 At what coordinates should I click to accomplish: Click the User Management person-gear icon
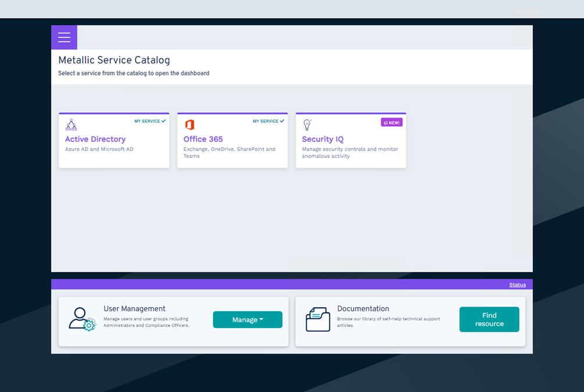[83, 319]
